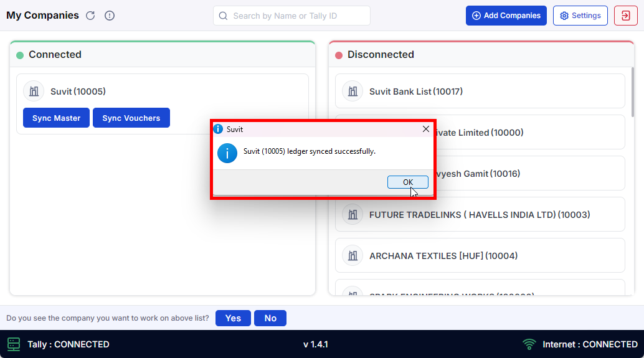Image resolution: width=644 pixels, height=358 pixels.
Task: Click the Connected panel heading
Action: (55, 55)
